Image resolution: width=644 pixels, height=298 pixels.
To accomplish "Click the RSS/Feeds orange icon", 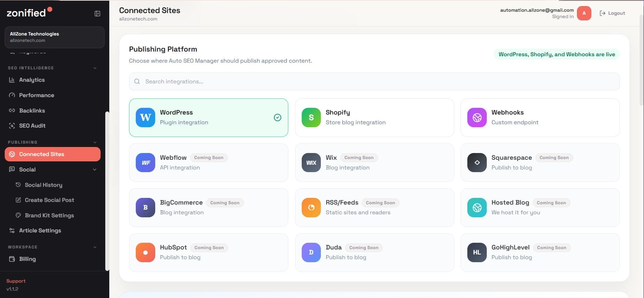I will (x=311, y=208).
